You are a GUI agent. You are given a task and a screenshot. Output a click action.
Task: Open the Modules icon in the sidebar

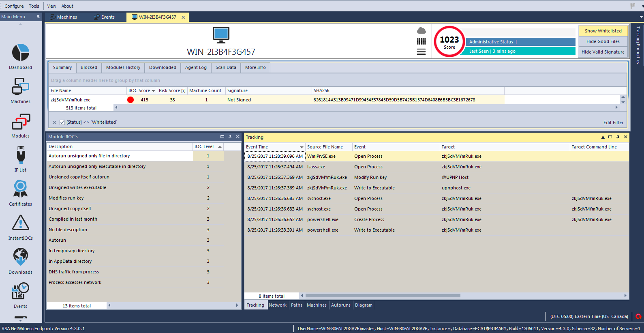click(20, 122)
